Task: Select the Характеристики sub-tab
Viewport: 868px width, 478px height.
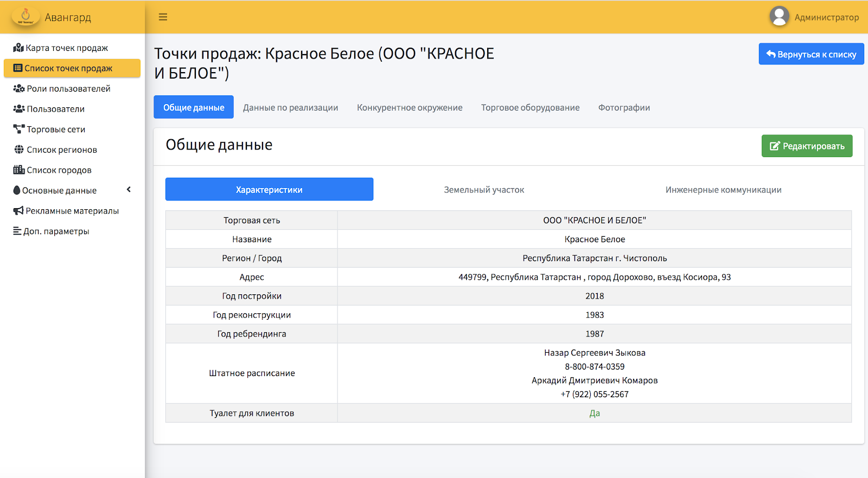Action: click(269, 190)
